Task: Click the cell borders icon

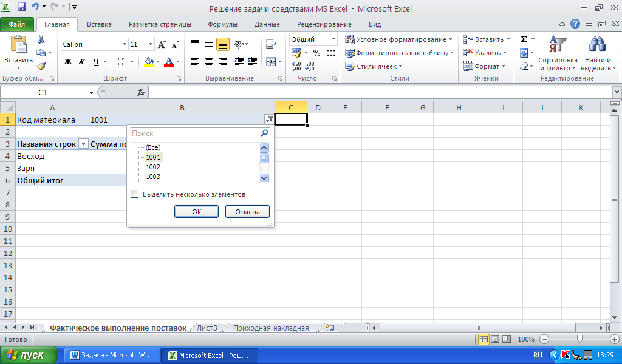Action: click(122, 62)
